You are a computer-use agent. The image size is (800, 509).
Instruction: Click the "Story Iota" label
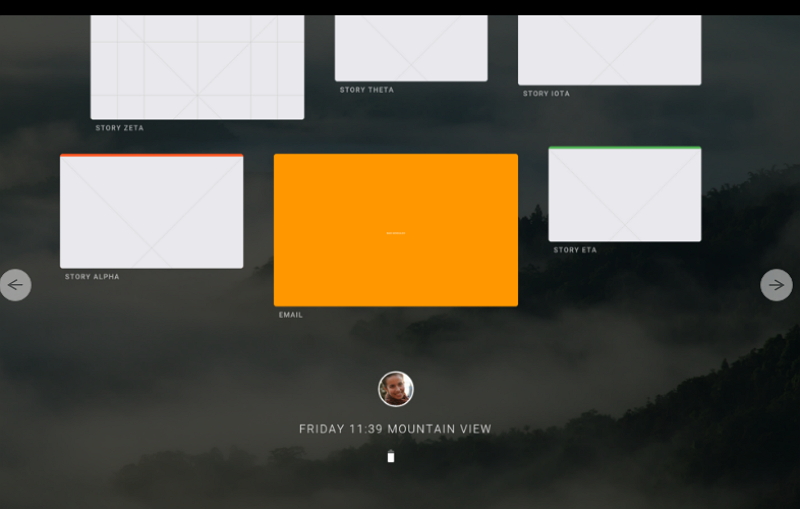[x=546, y=94]
